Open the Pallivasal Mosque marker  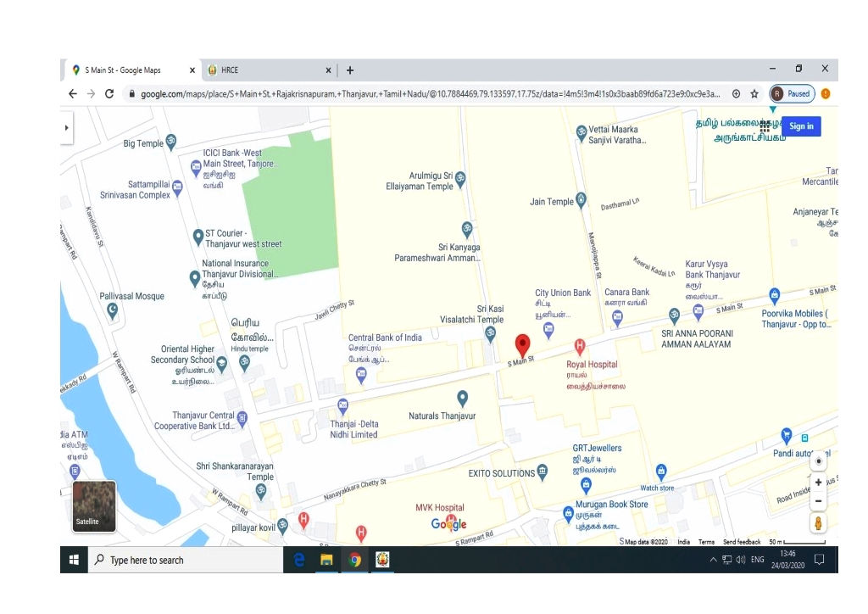click(x=113, y=311)
